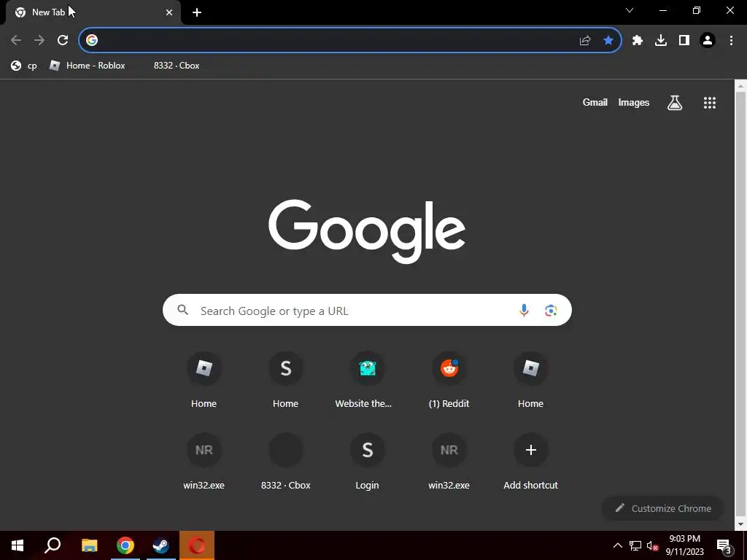Open the Home - Roblox bookmark

tap(88, 66)
